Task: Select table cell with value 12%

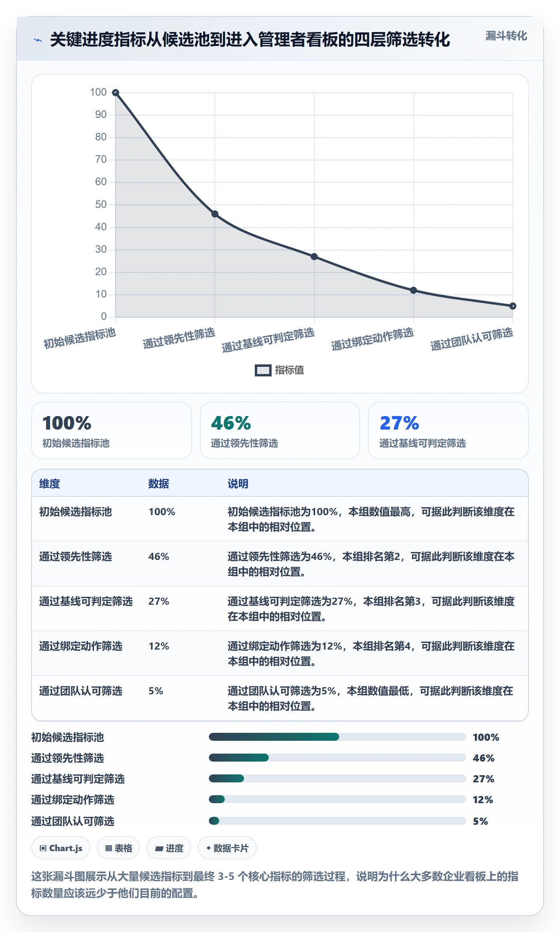Action: pos(159,646)
